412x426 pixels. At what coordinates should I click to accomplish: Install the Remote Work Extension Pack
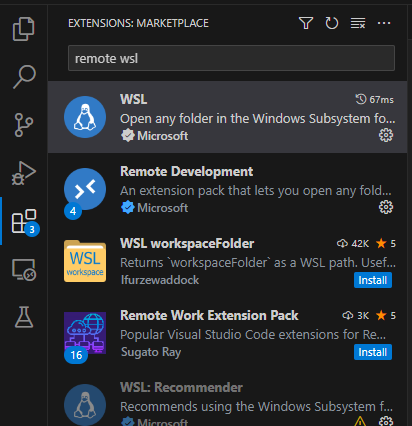[x=373, y=352]
